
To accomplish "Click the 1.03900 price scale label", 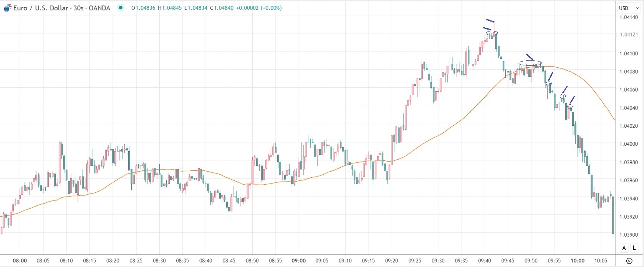I will point(629,235).
